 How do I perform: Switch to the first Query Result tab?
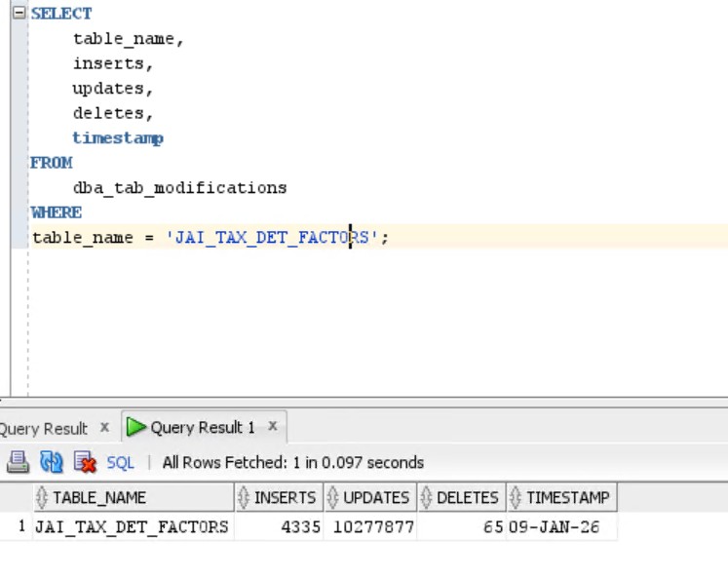44,428
